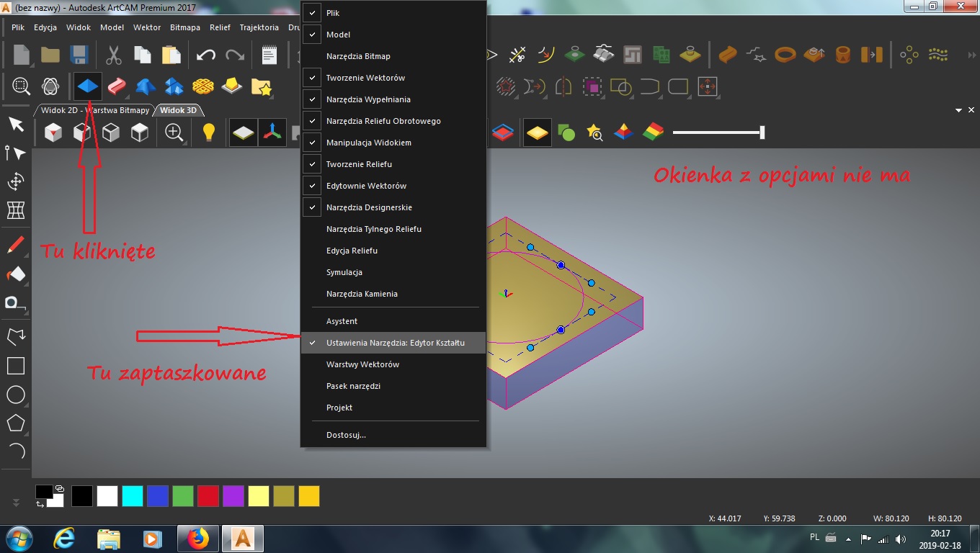Enable the Narzędzia Bitmap toolbar
The image size is (980, 553).
point(393,56)
